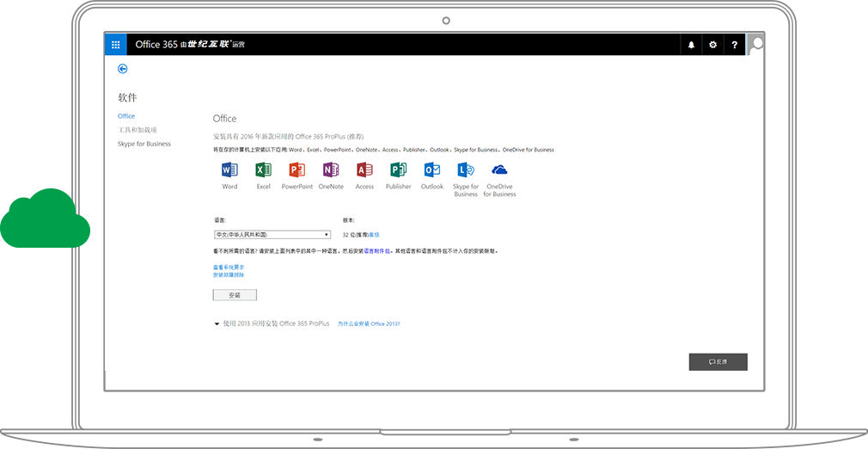Click the PowerPoint app icon
Screen dimensions: 868x449
(297, 169)
